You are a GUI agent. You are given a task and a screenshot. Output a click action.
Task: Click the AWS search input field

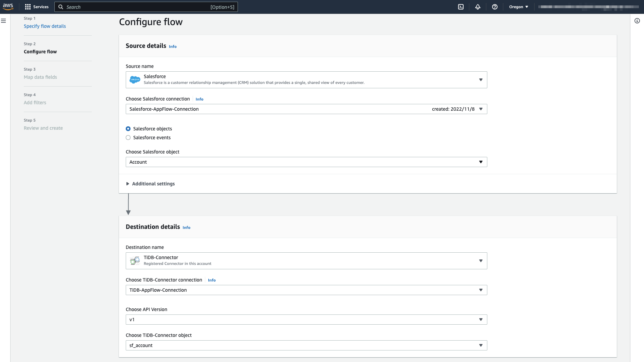136,7
